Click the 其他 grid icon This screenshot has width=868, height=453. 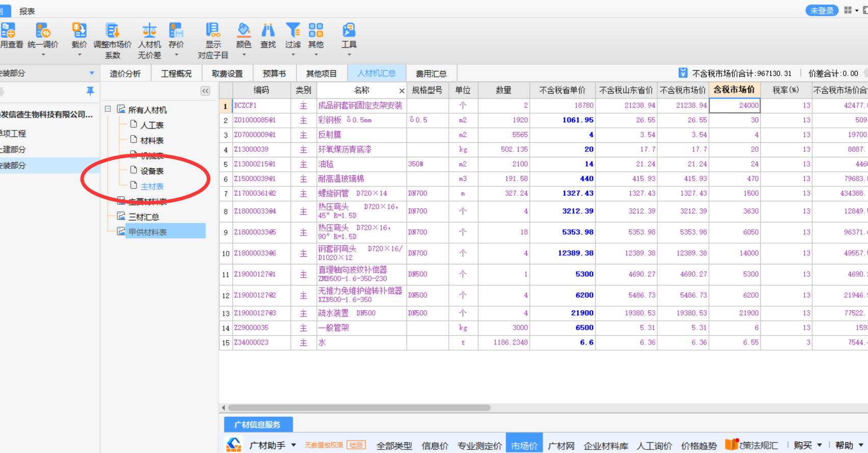[x=316, y=31]
